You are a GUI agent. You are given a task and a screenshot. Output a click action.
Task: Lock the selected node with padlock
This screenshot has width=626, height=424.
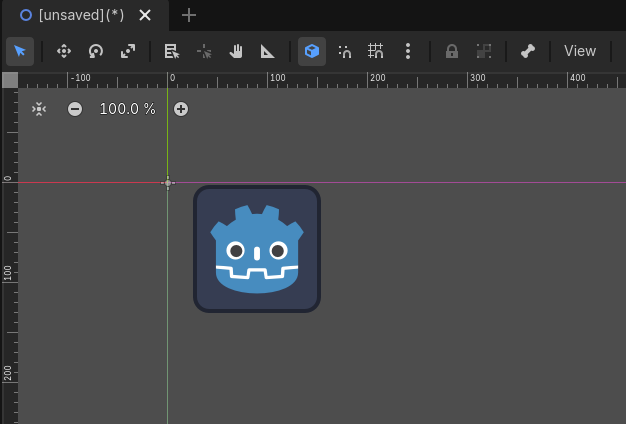pos(452,52)
